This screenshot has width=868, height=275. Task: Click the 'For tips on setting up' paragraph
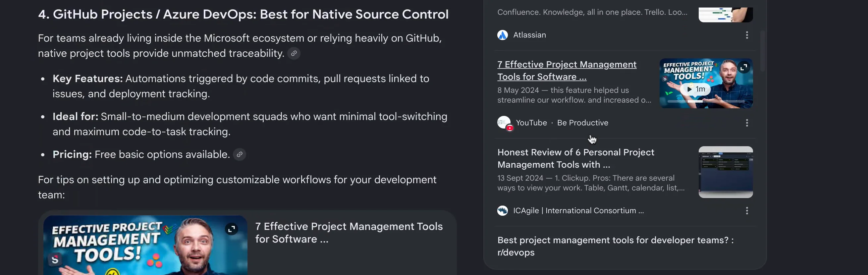[x=237, y=187]
